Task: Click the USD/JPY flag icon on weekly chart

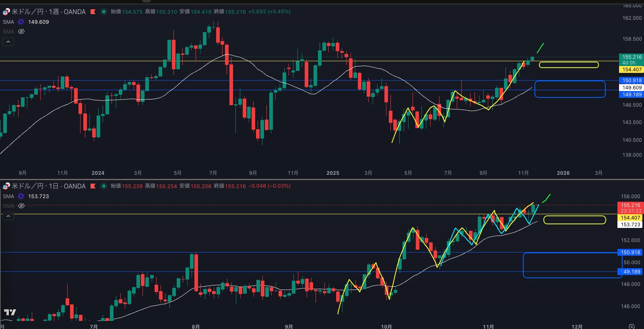Action: click(6, 12)
